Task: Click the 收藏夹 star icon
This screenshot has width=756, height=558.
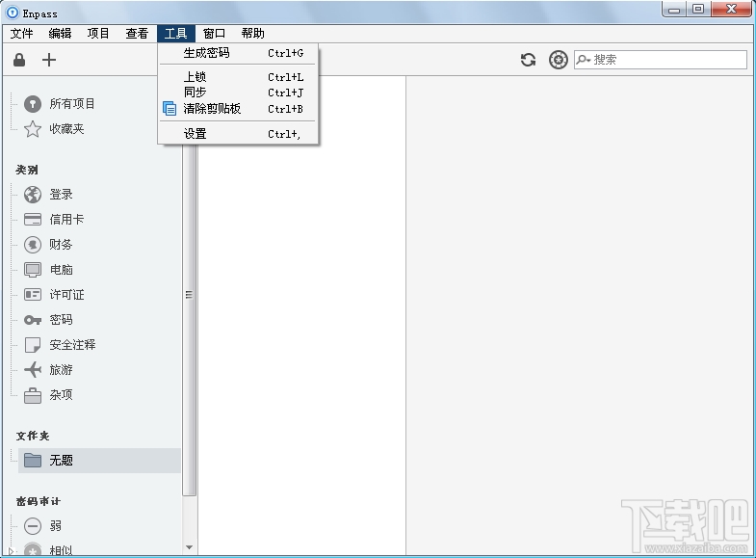Action: (33, 129)
